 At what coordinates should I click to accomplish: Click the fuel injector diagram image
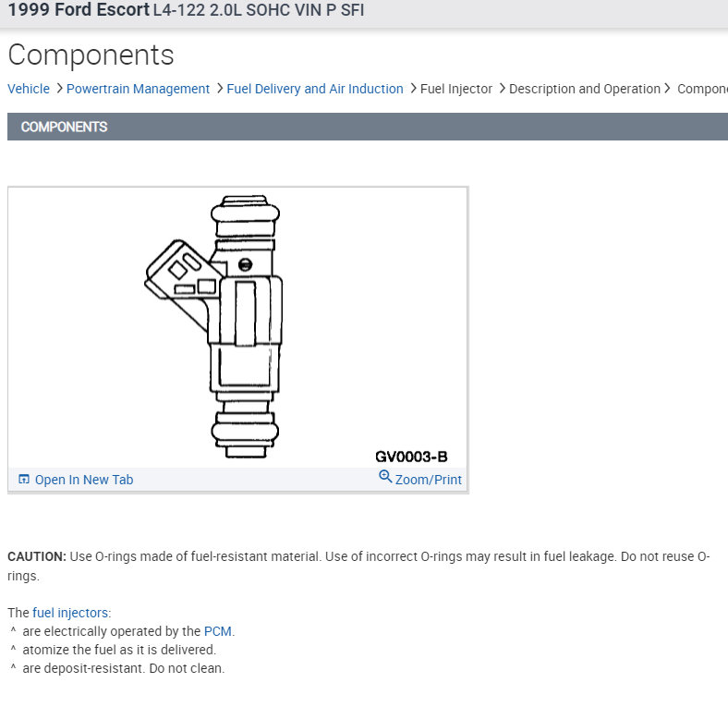(237, 327)
